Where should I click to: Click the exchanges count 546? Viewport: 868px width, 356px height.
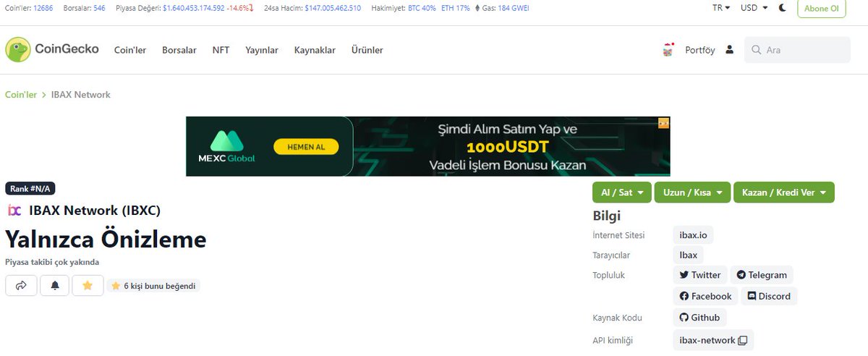point(100,8)
